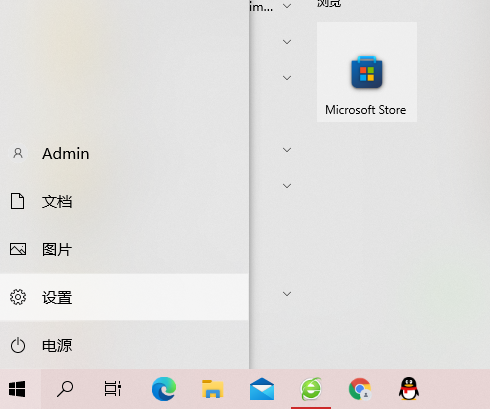Open File Explorer folder icon
The width and height of the screenshot is (490, 409).
(213, 389)
